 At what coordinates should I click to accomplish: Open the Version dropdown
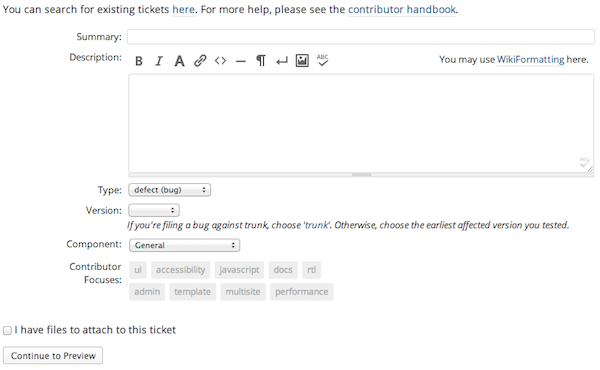coord(154,210)
